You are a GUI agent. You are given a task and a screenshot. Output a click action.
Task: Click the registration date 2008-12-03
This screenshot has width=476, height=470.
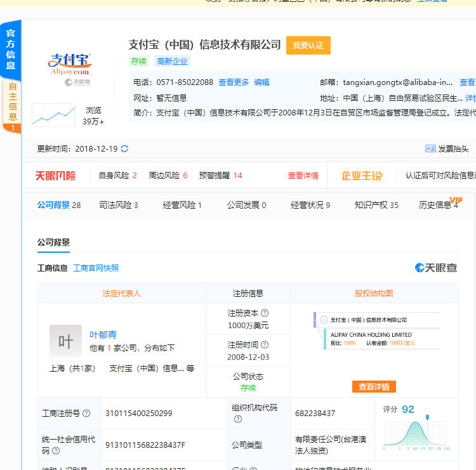pyautogui.click(x=248, y=357)
